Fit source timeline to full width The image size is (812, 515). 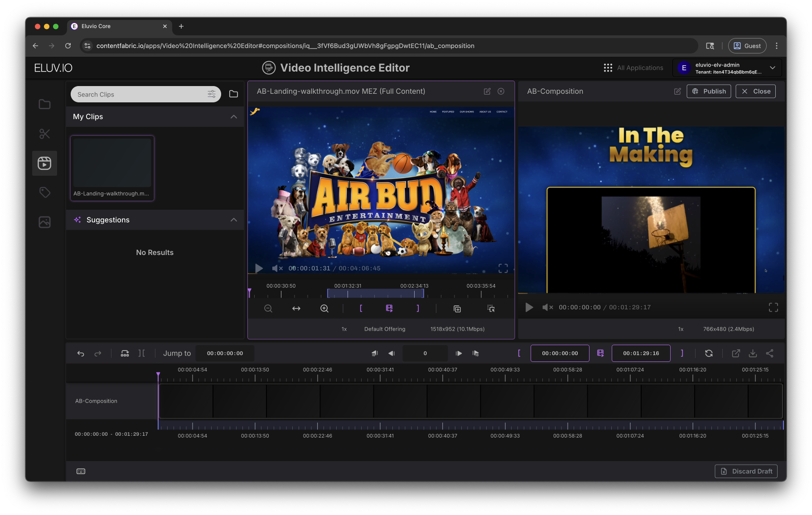point(296,308)
